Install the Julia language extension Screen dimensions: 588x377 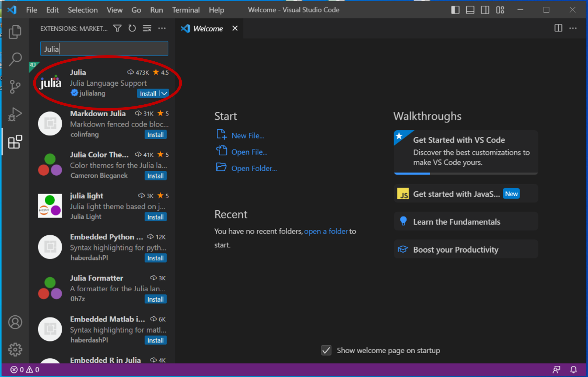pyautogui.click(x=148, y=93)
